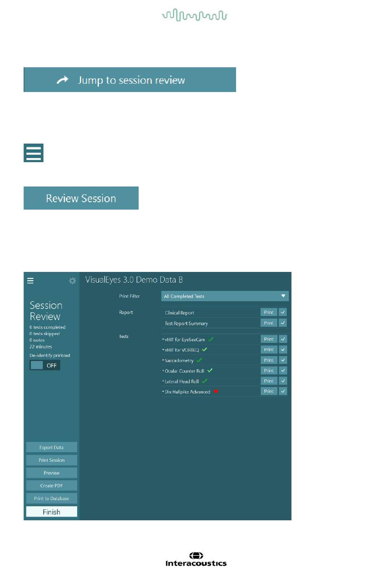Screen dimensions: 392x569
Task: Click red status dot beside Dix Hallpike Advanced
Action: (215, 392)
